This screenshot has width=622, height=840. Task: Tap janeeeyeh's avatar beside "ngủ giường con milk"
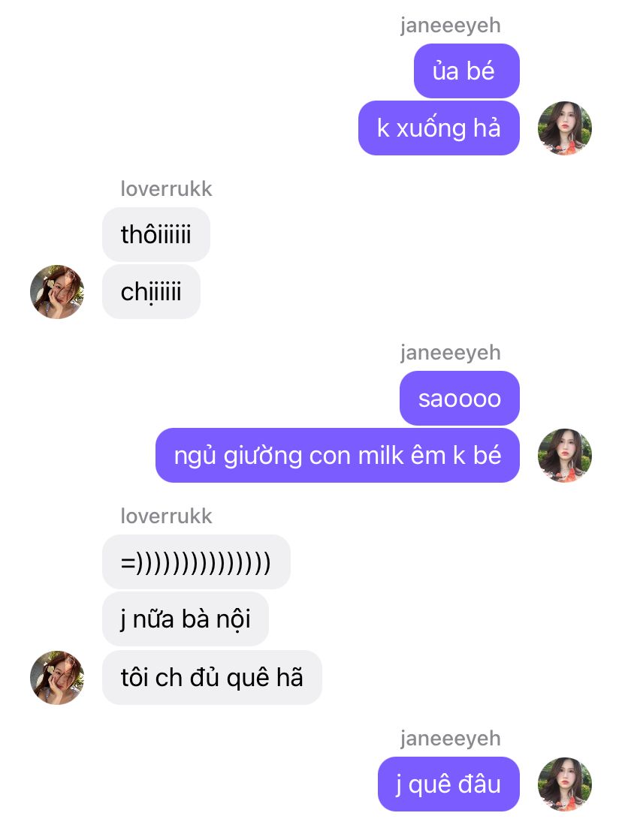[565, 456]
